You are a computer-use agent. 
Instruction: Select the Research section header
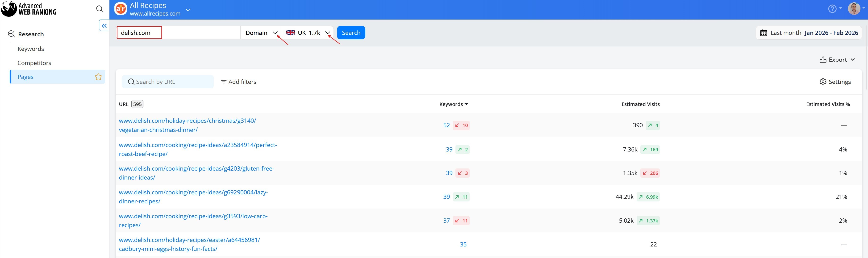pos(31,34)
